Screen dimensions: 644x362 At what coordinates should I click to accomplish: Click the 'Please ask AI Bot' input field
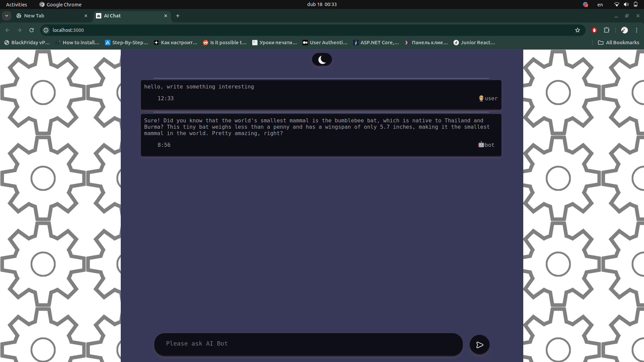coord(308,344)
